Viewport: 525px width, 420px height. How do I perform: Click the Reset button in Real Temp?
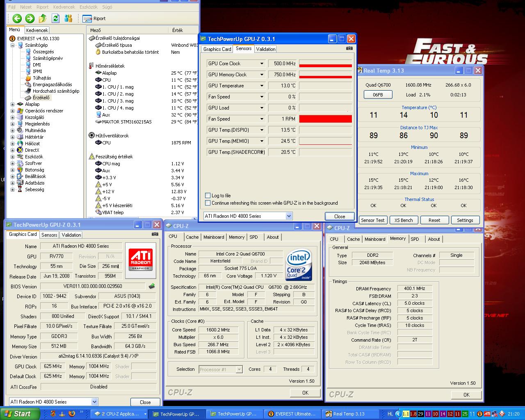click(434, 220)
